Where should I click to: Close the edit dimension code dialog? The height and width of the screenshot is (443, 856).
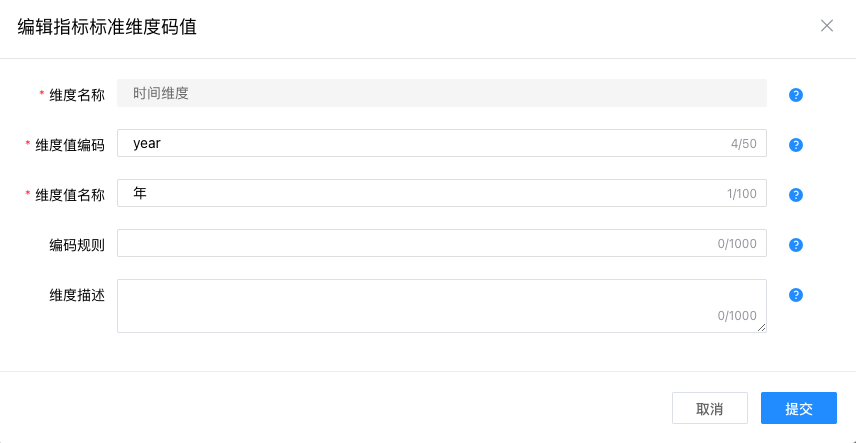click(827, 26)
